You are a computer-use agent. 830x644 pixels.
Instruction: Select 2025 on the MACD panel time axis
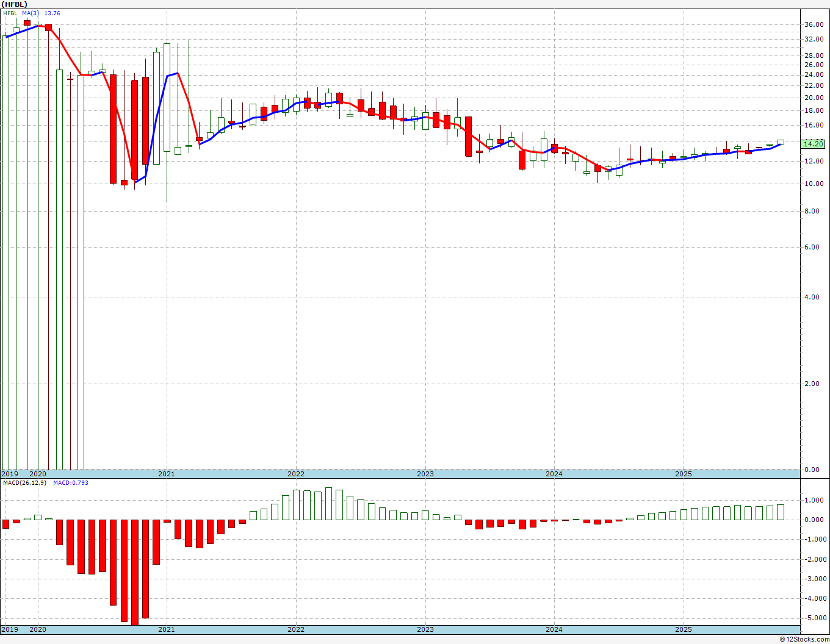tap(684, 629)
